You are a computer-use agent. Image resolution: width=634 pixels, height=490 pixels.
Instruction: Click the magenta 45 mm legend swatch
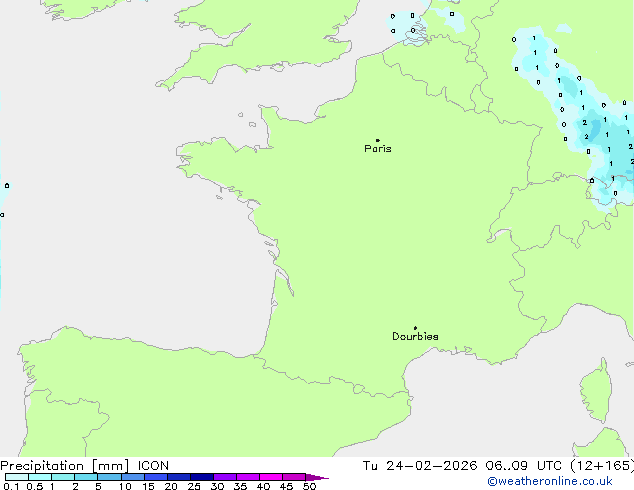point(294,477)
